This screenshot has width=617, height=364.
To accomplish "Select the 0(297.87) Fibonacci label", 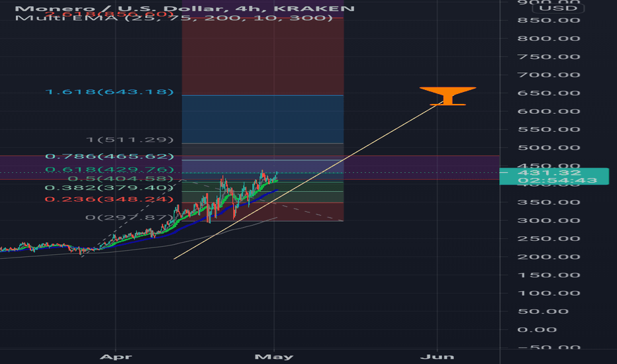I will point(130,217).
